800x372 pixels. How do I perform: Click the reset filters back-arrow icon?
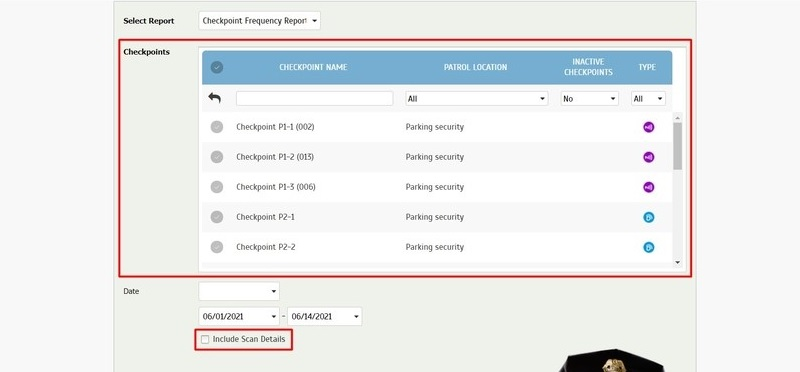(x=215, y=98)
